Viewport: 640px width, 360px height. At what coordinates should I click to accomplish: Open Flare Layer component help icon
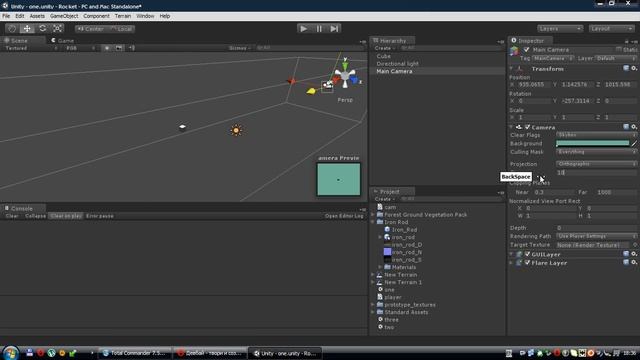click(626, 262)
